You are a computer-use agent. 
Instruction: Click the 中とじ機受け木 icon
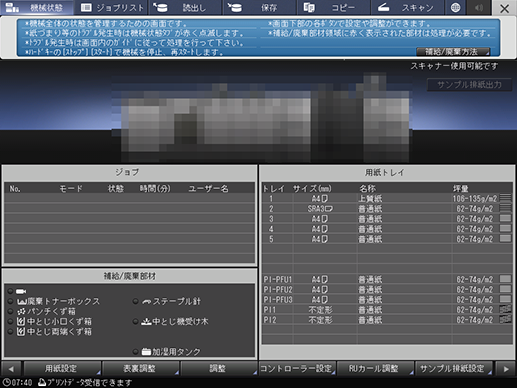(146, 322)
